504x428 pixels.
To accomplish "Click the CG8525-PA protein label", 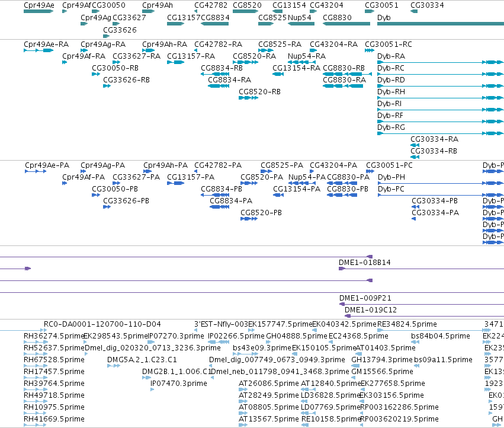I will pos(282,165).
